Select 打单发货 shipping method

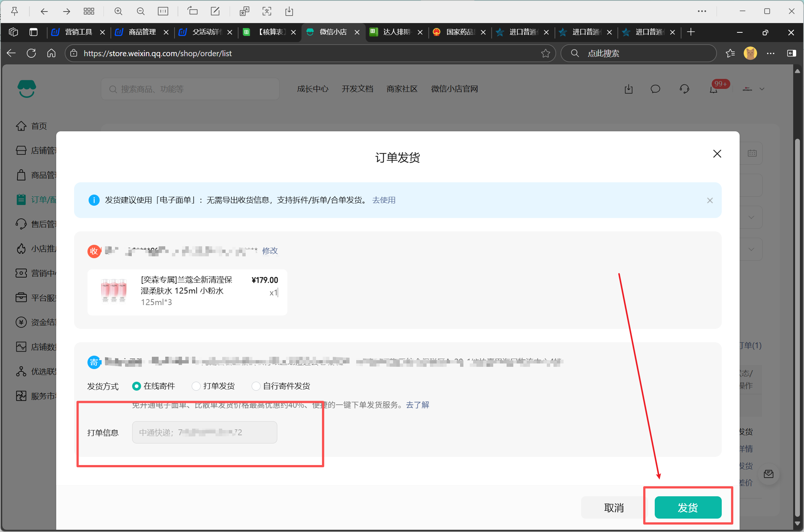pyautogui.click(x=196, y=386)
